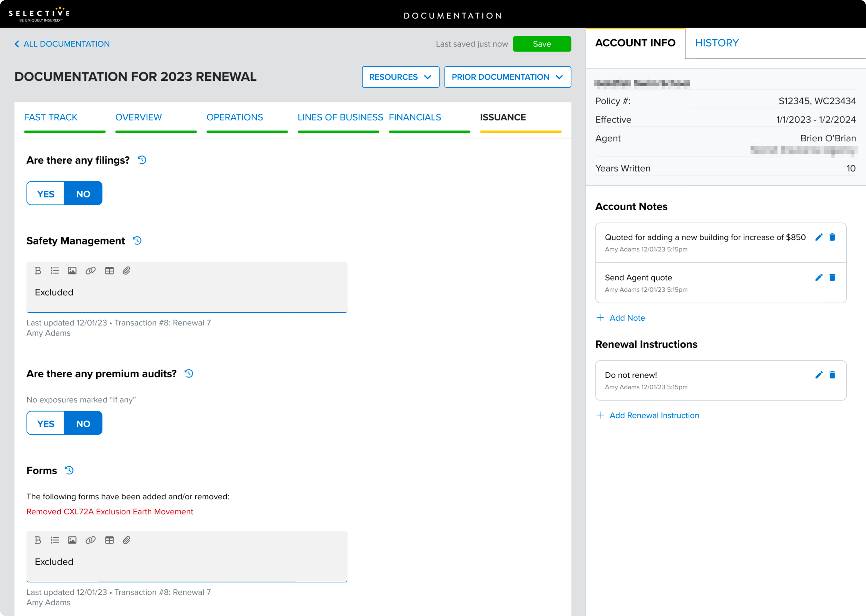Click the history/undo icon next to Safety Management

(138, 241)
